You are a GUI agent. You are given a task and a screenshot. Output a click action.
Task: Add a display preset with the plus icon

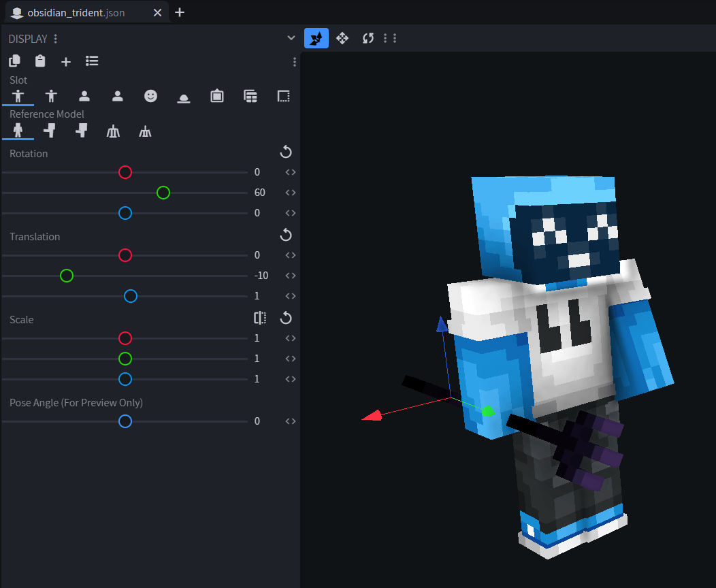[x=66, y=62]
